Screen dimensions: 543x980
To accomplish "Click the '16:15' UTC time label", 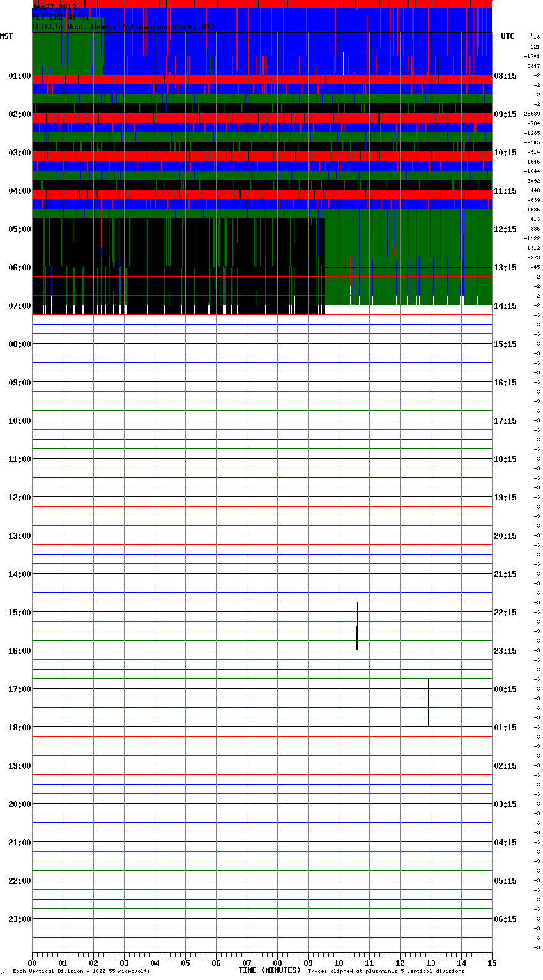I will pos(505,383).
